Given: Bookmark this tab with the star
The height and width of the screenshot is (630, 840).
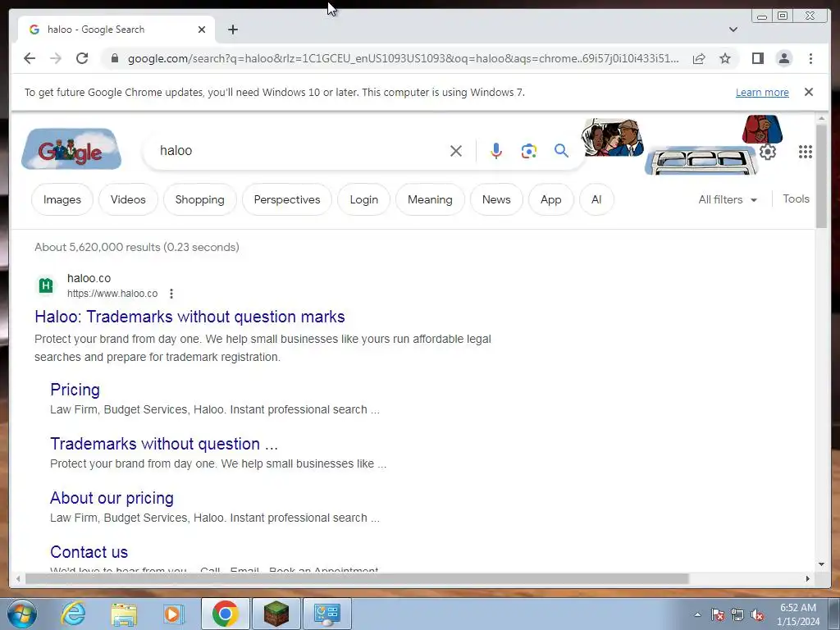Looking at the screenshot, I should [725, 58].
